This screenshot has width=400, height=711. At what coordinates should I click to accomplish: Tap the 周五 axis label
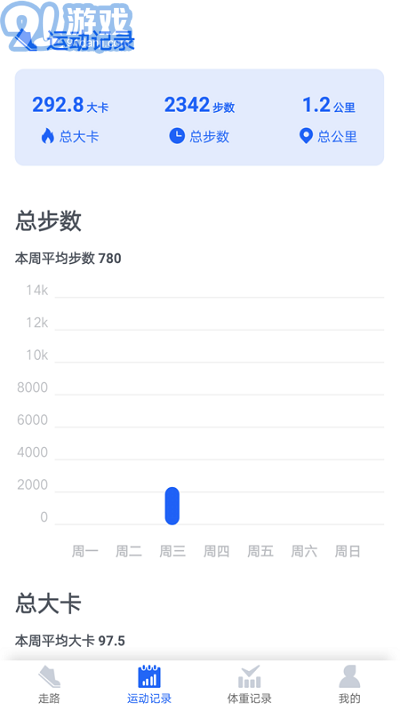coord(260,551)
